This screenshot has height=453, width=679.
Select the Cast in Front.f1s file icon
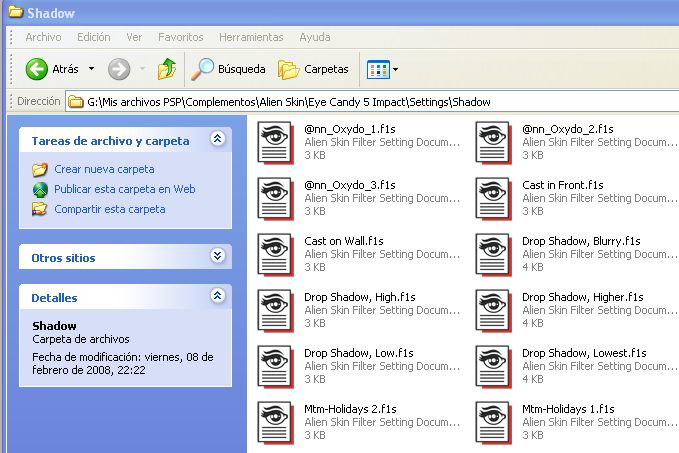point(493,198)
